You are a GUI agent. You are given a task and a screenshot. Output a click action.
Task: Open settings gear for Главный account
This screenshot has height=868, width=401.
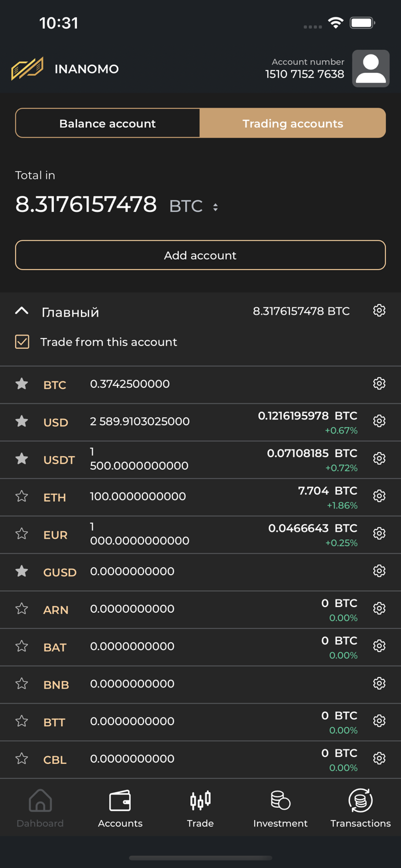coord(379,311)
